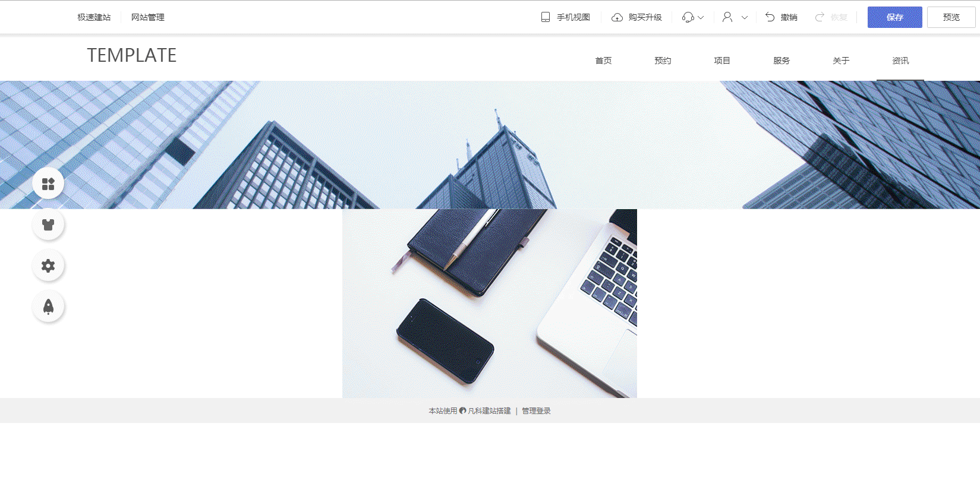Go to 关于 nav item

point(841,61)
